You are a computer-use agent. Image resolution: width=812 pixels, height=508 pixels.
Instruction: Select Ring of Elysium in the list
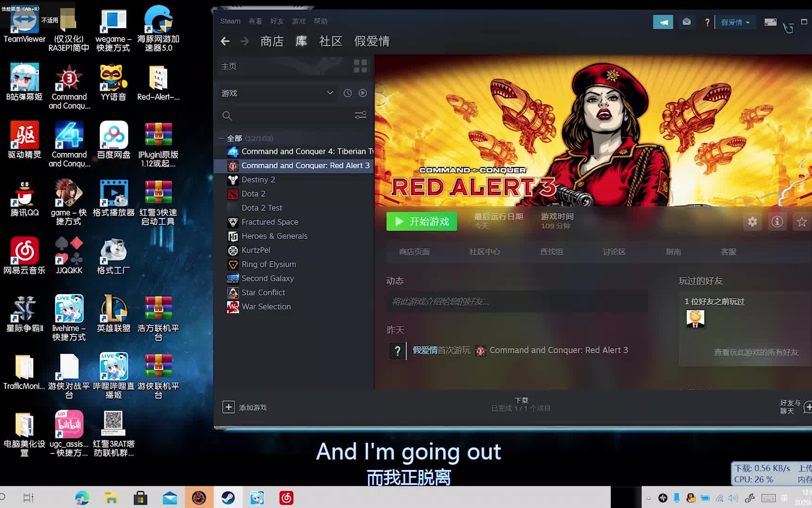pos(294,264)
